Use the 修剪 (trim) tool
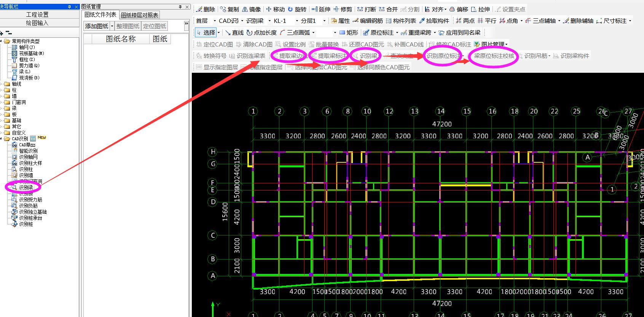644x317 pixels. pyautogui.click(x=343, y=9)
